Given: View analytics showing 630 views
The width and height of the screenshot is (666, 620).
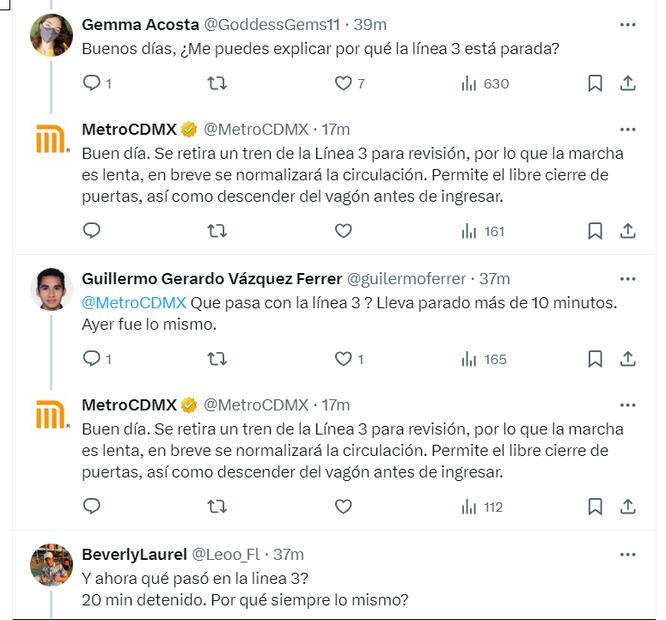Looking at the screenshot, I should pyautogui.click(x=485, y=84).
